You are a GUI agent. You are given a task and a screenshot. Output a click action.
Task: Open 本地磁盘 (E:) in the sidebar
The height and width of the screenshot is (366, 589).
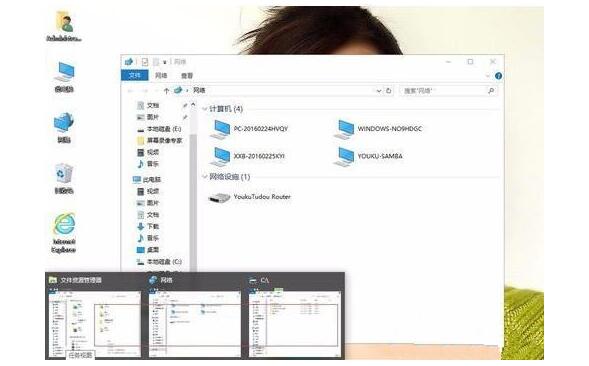159,129
